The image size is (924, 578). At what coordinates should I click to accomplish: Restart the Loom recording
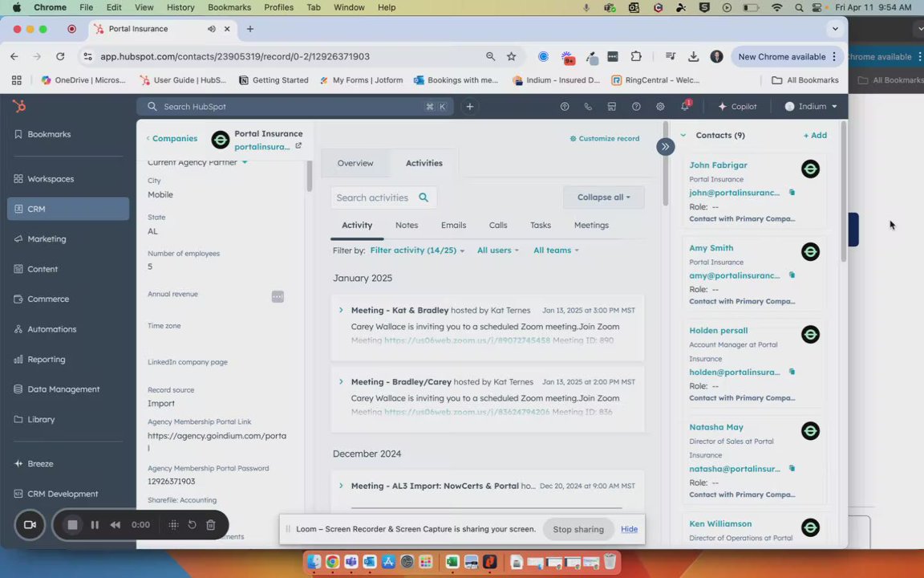[192, 525]
